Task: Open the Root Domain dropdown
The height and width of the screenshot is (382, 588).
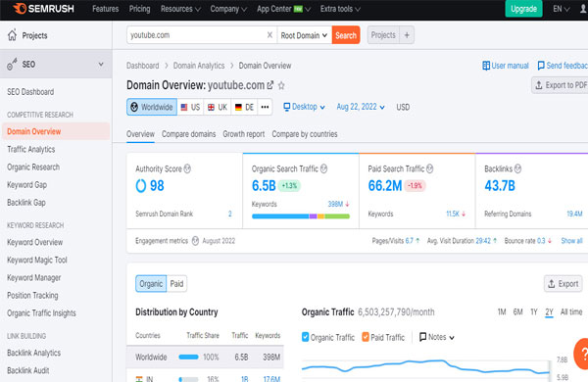Action: tap(304, 35)
